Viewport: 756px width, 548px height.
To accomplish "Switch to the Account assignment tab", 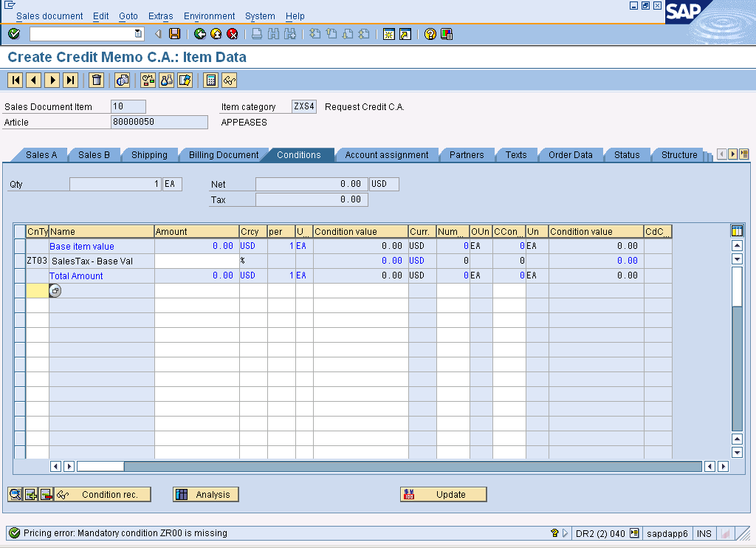I will coord(387,155).
